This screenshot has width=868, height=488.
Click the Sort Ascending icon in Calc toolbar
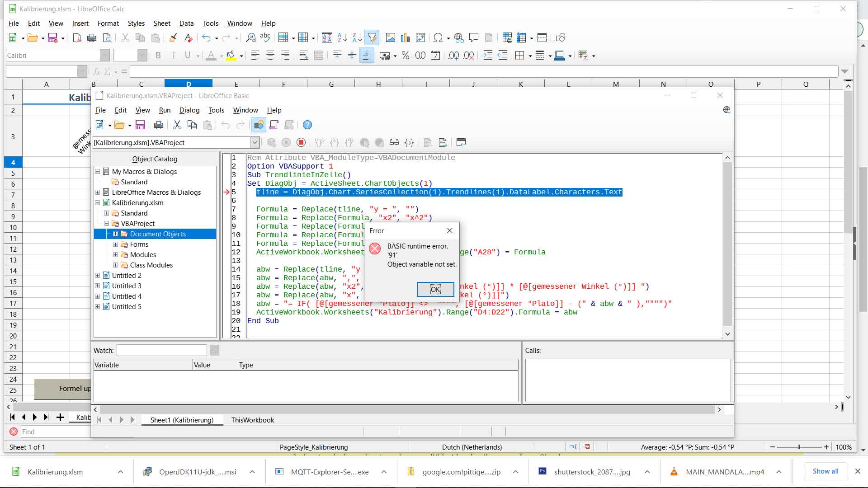click(342, 38)
